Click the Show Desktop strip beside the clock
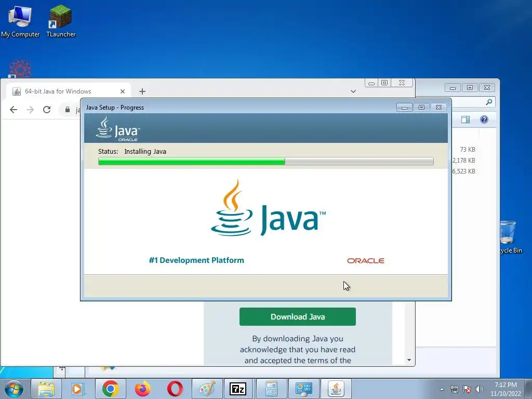 [x=529, y=389]
